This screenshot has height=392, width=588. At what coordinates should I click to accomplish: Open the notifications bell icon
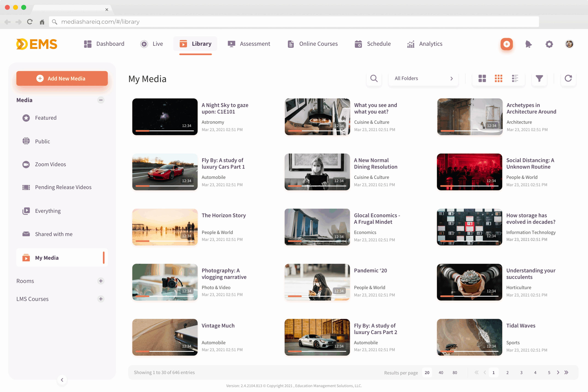[x=528, y=44]
